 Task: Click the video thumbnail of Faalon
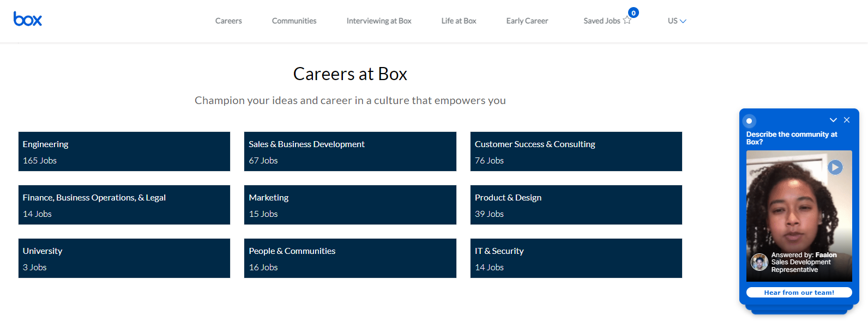tap(799, 216)
